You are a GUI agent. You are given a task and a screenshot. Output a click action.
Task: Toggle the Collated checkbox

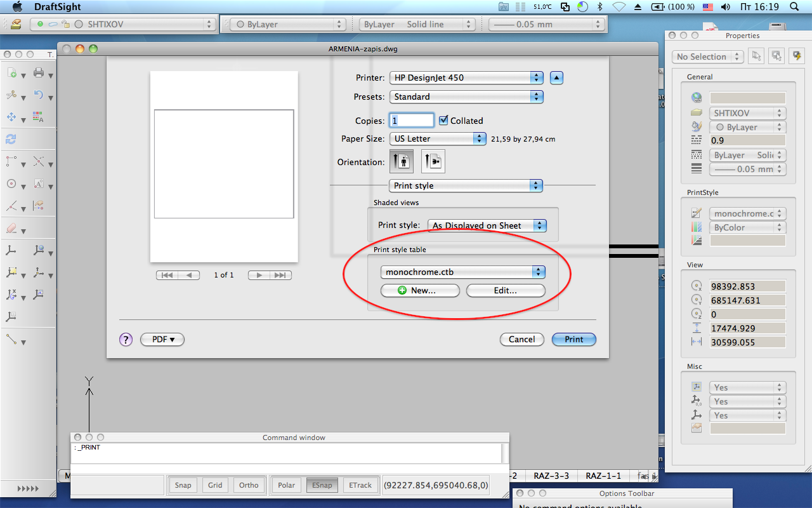443,120
